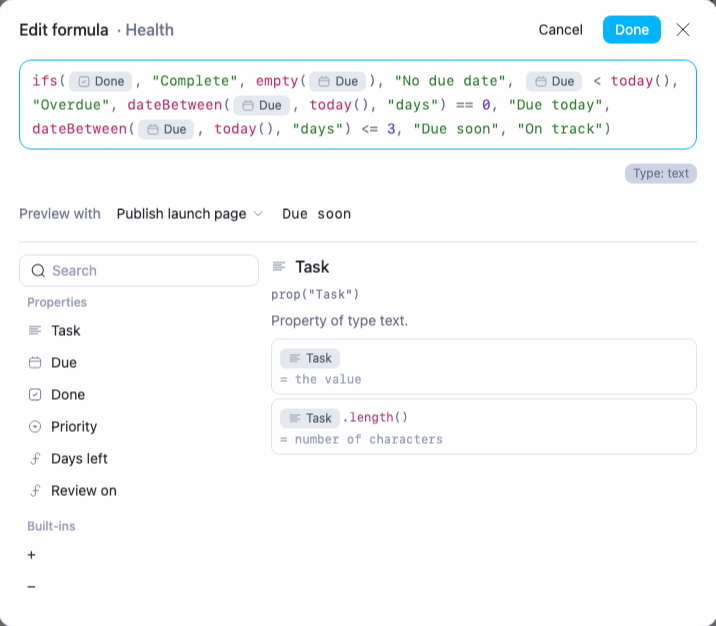The image size is (716, 626).
Task: Click the Task chip in the length() example
Action: (x=310, y=418)
